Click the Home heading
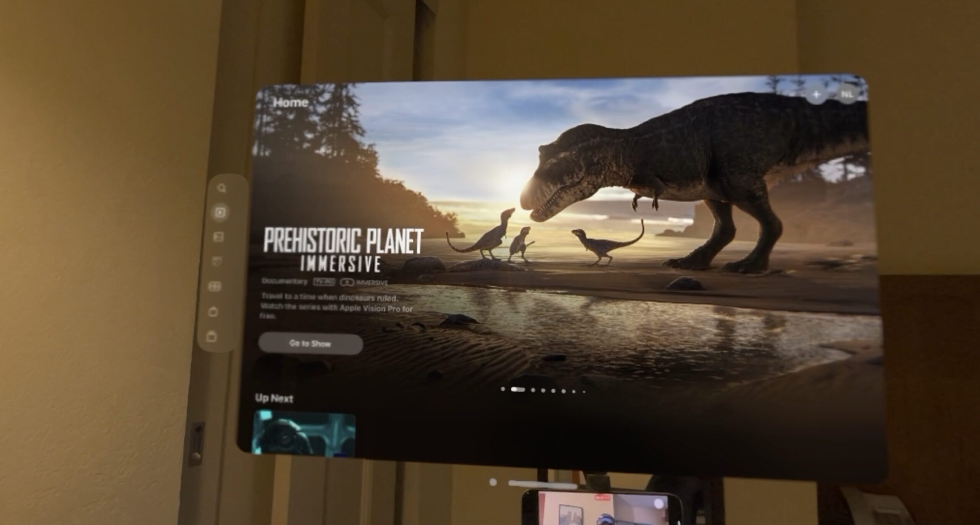This screenshot has height=525, width=980. (x=291, y=103)
